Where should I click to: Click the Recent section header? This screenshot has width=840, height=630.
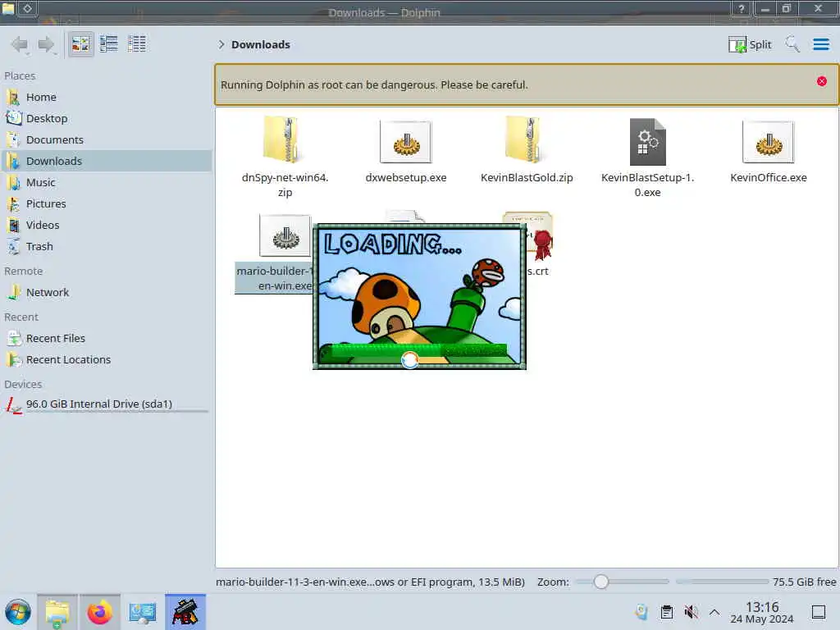coord(21,317)
